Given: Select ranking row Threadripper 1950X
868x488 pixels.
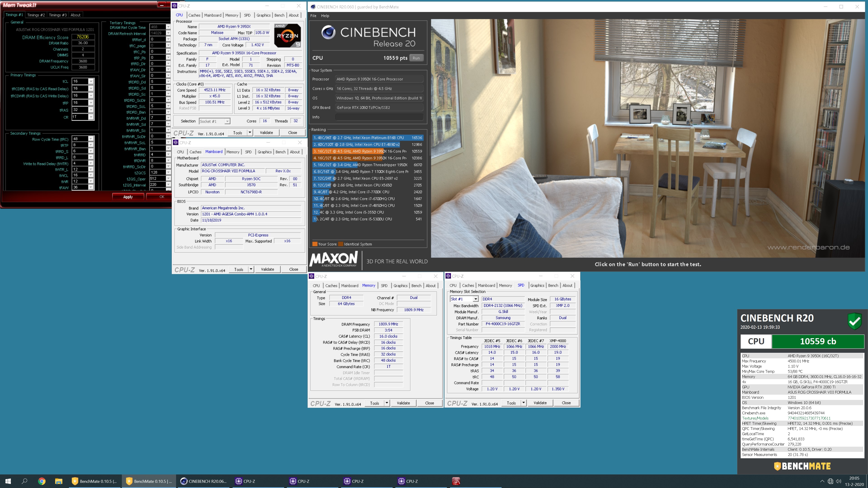Looking at the screenshot, I should click(367, 165).
